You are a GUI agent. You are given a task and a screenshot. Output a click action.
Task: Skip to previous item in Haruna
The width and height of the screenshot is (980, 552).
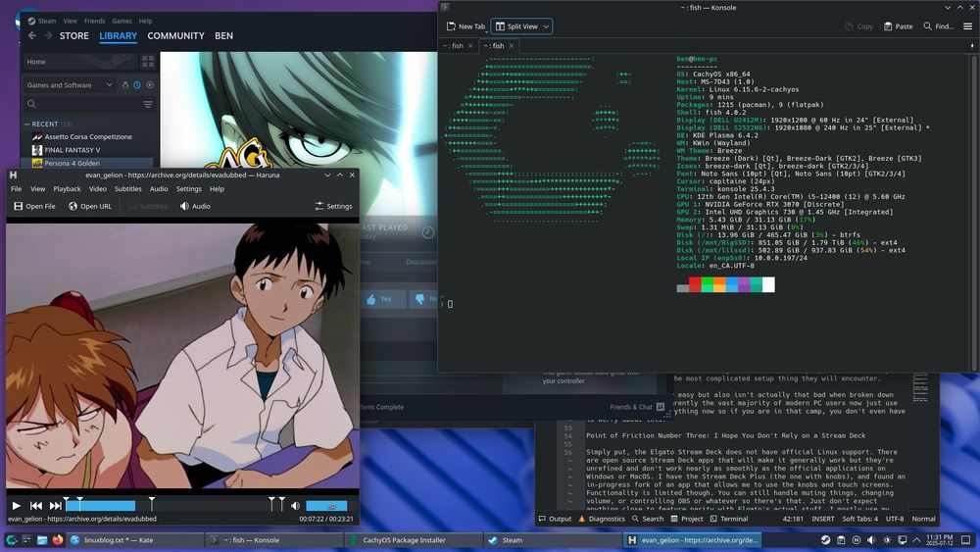click(x=35, y=505)
